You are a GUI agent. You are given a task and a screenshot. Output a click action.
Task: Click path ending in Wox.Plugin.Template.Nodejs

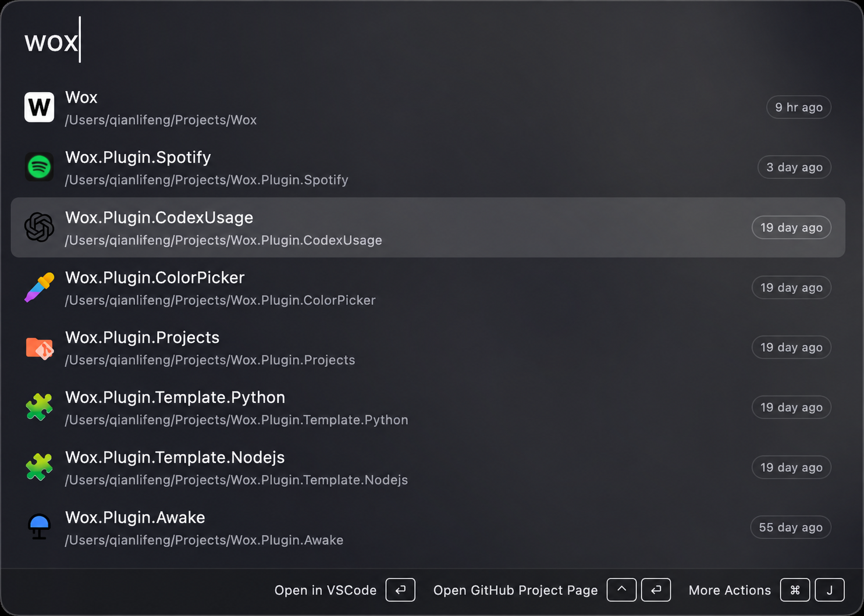pos(236,480)
